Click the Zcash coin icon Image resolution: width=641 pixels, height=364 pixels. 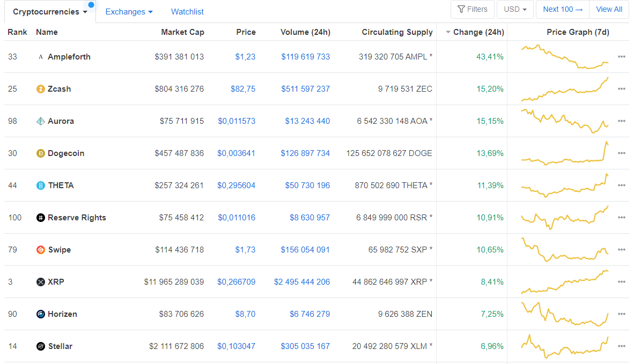[x=40, y=89]
